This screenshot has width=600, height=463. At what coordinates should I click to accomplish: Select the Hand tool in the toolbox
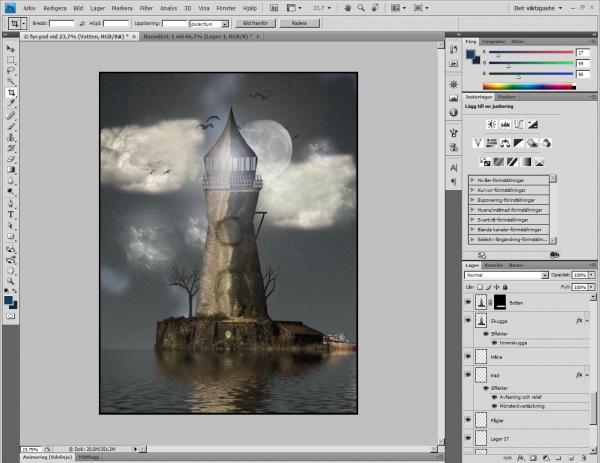[10, 271]
